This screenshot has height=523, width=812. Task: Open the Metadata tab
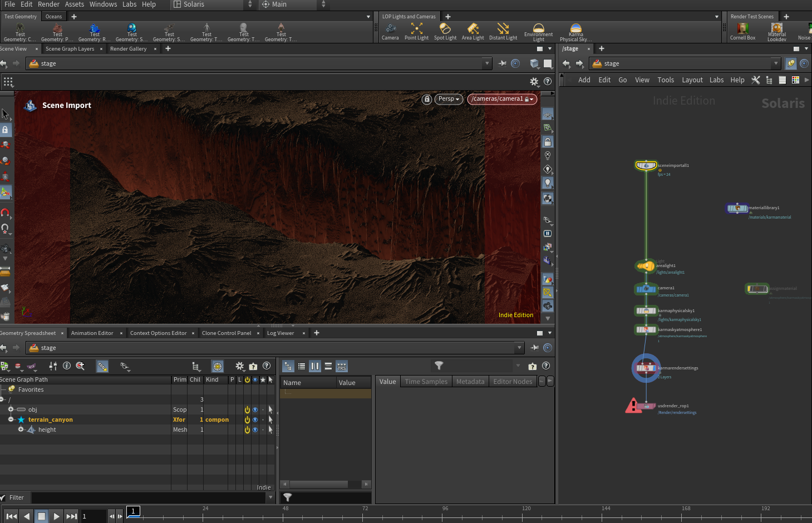(x=470, y=382)
